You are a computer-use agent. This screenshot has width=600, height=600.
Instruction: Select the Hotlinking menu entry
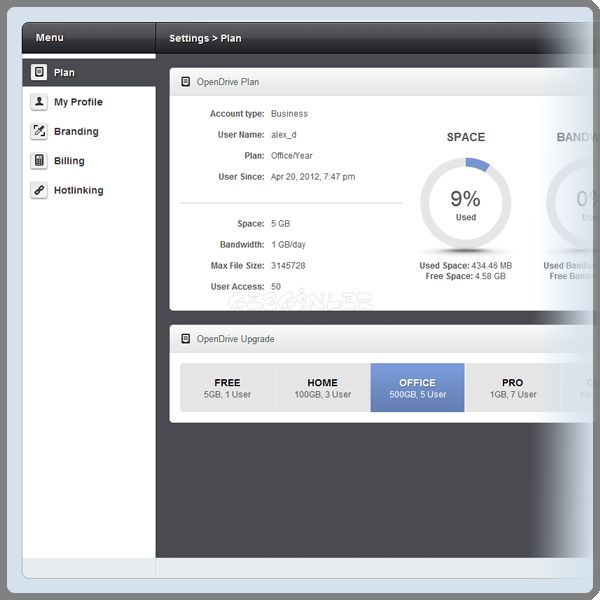tap(89, 190)
